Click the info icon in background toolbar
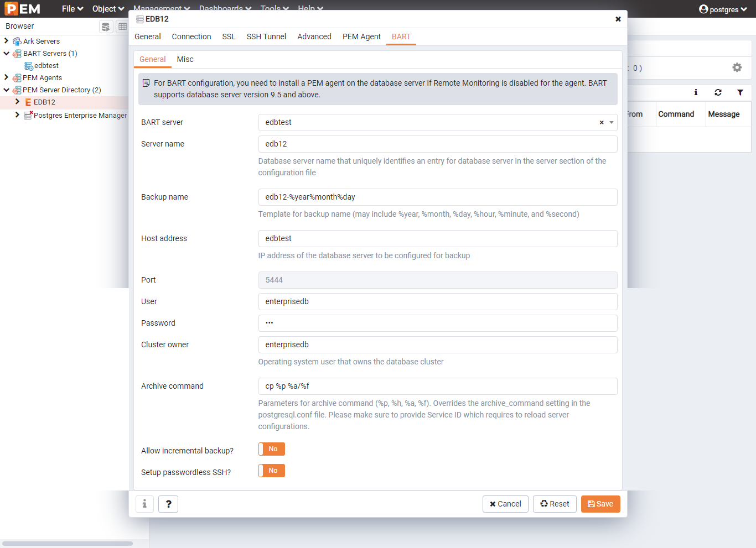The height and width of the screenshot is (548, 756). tap(696, 92)
